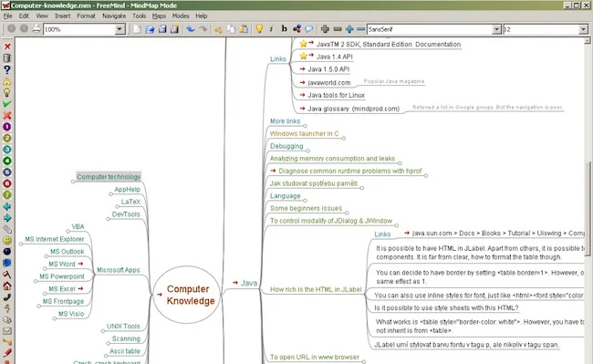Screen dimensions: 593x364
Task: Click the speech bubble Cloud icon
Action: pos(309,29)
